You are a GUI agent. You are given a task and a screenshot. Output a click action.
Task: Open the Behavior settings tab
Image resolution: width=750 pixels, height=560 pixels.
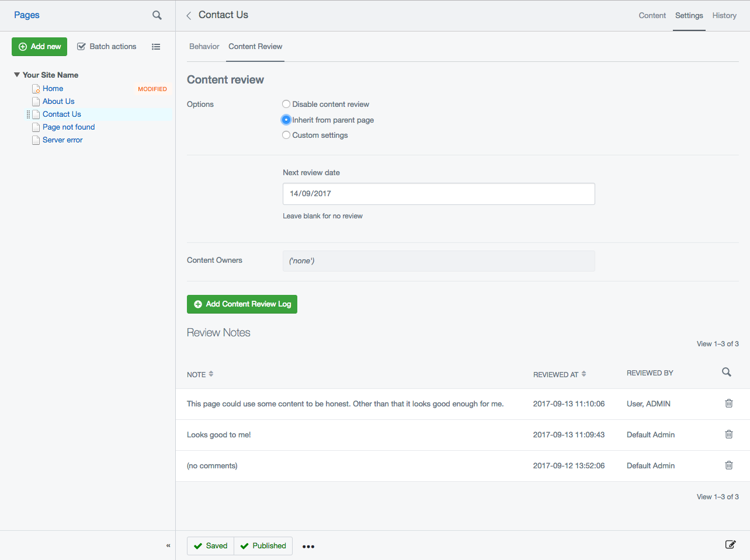tap(204, 46)
